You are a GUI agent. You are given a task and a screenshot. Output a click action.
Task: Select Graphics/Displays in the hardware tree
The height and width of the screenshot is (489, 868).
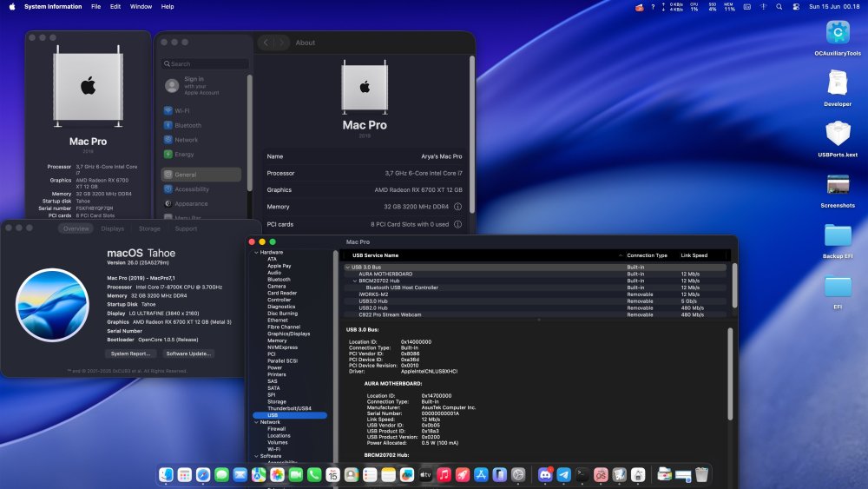pos(288,334)
